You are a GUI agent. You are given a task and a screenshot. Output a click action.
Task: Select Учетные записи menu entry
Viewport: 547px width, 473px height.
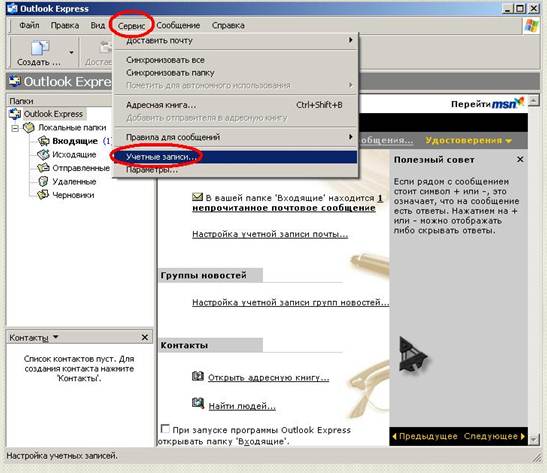pyautogui.click(x=235, y=157)
